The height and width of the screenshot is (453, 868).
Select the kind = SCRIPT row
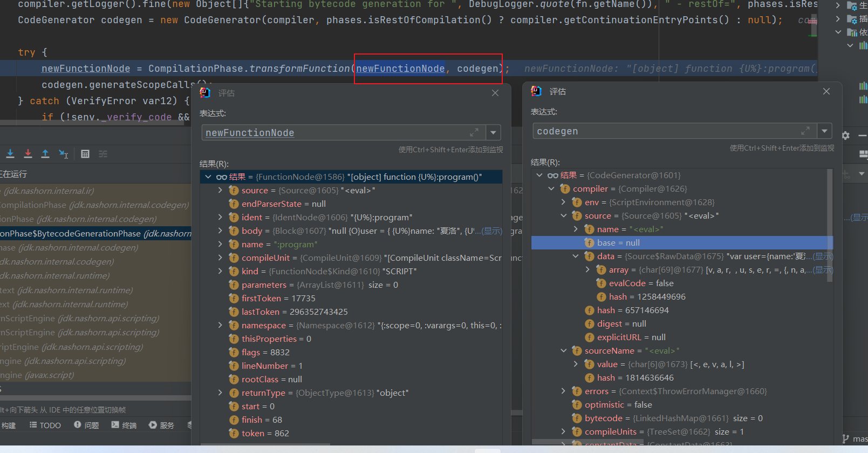[351, 271]
